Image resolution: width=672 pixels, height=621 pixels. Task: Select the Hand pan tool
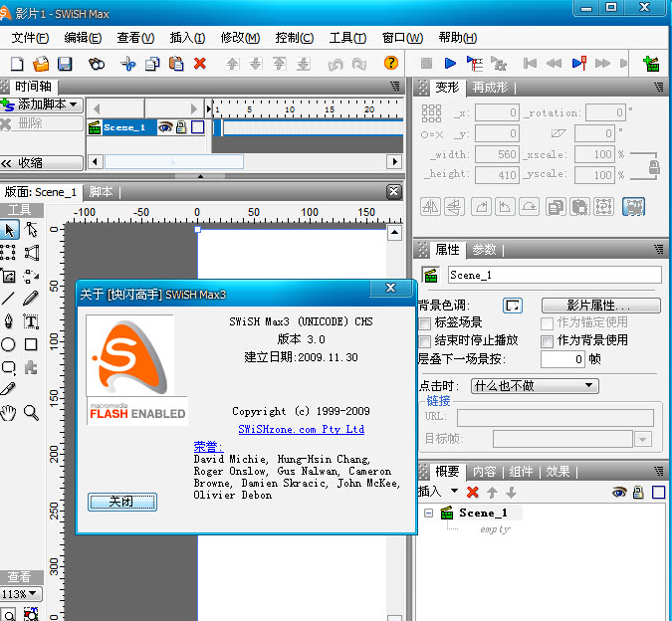tap(9, 412)
